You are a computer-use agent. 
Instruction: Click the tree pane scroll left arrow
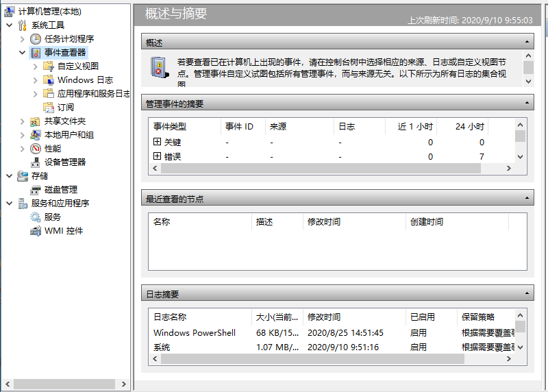(8, 384)
